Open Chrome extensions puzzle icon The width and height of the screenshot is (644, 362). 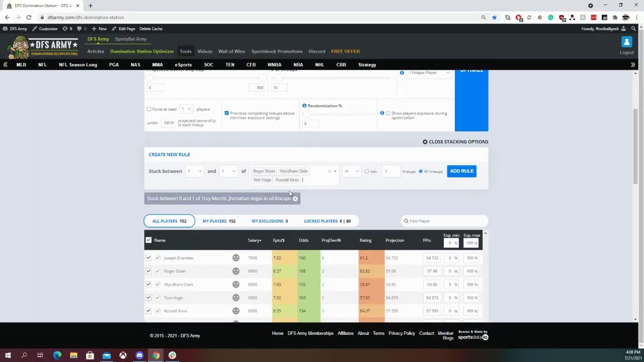point(615,18)
